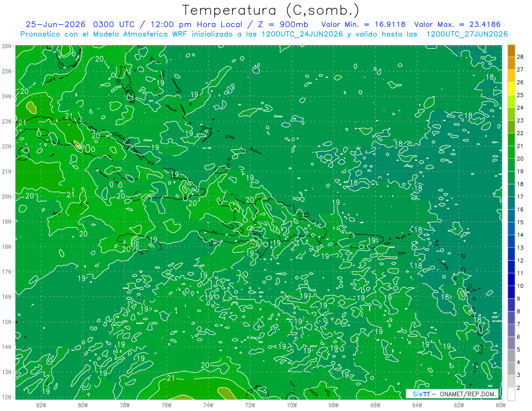Click the '62W' longitude axis label
532x411 pixels.
pyautogui.click(x=459, y=405)
